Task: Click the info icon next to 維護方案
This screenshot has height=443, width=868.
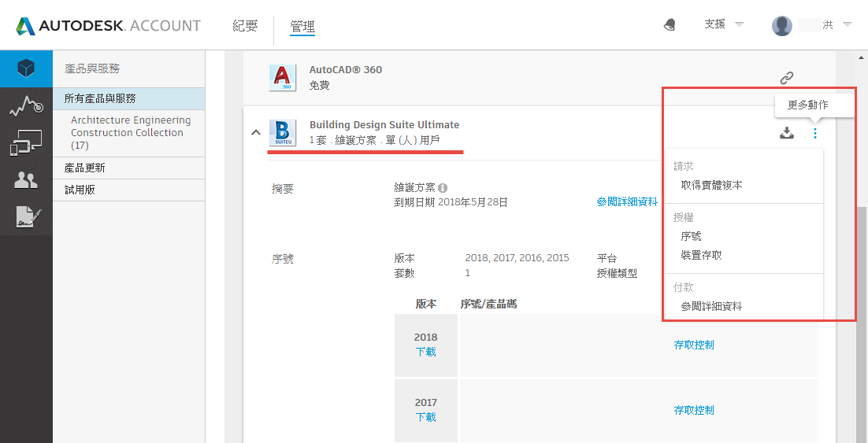Action: coord(443,188)
